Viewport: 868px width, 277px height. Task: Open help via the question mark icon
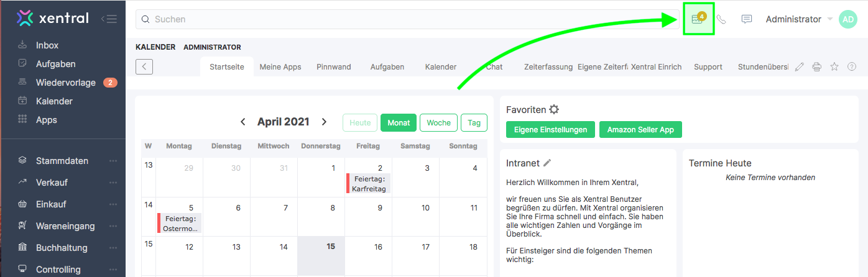click(852, 66)
